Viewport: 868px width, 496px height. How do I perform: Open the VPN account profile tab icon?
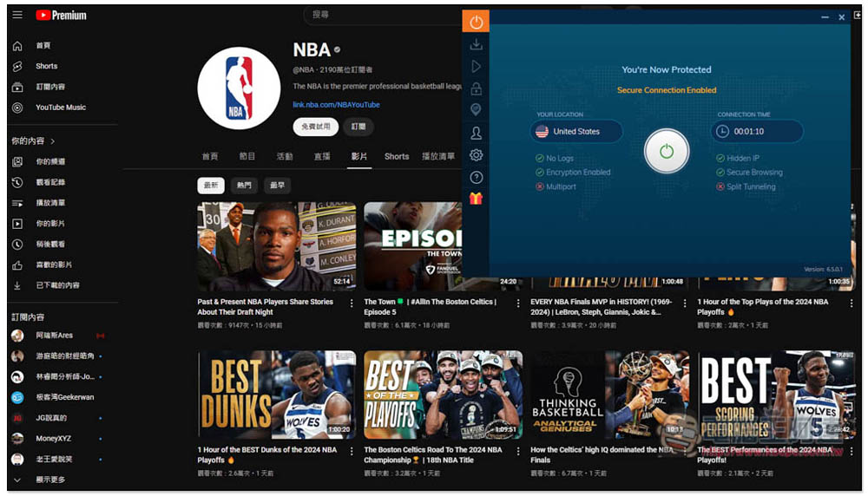pos(476,133)
